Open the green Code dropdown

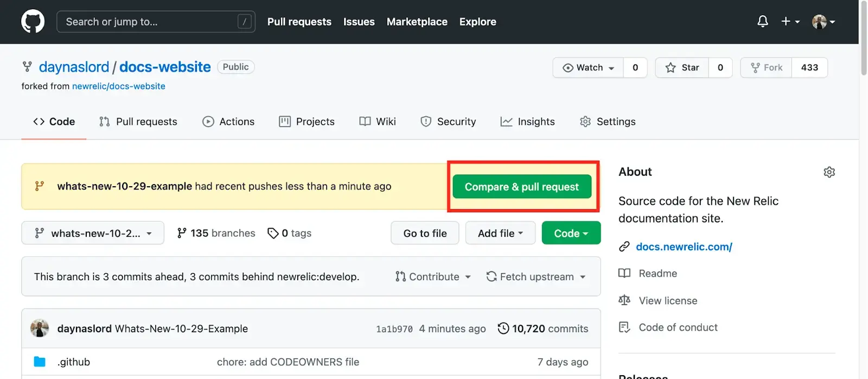coord(571,233)
